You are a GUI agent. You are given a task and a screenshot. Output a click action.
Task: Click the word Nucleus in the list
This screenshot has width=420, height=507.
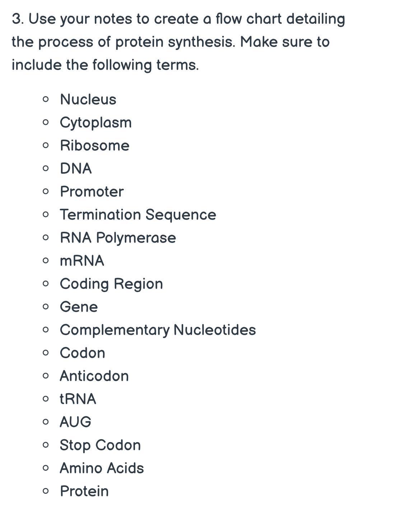click(x=88, y=99)
